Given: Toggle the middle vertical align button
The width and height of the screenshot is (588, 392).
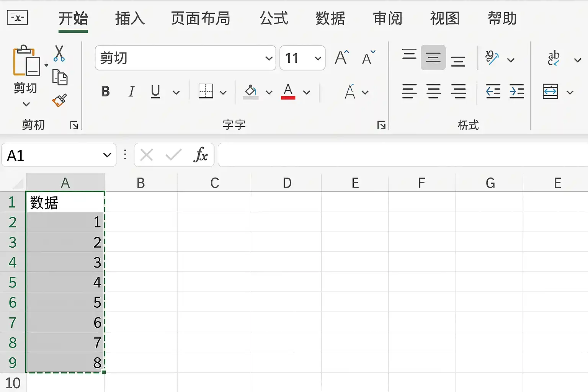Looking at the screenshot, I should [x=433, y=57].
